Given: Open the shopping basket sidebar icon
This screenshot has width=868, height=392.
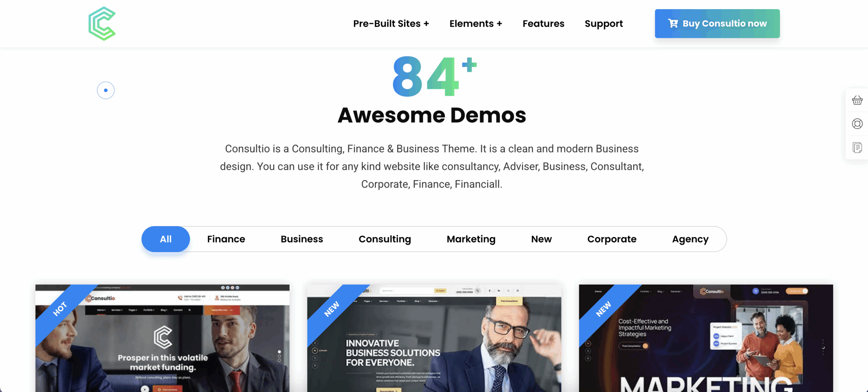Looking at the screenshot, I should pos(857,100).
